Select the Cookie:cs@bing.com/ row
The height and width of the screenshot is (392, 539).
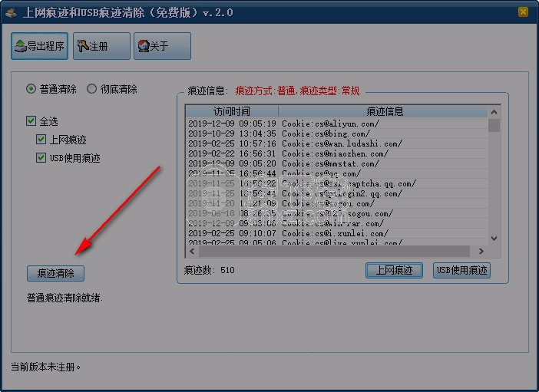[336, 133]
